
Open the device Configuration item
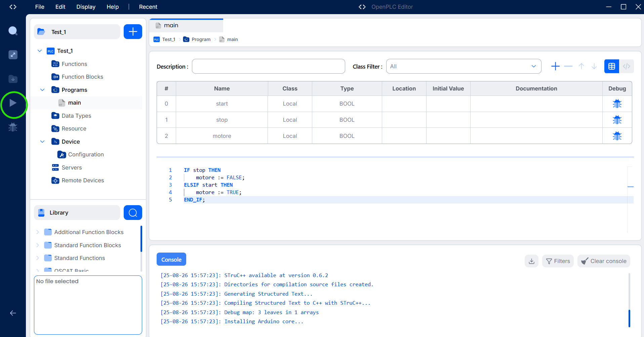coord(86,154)
